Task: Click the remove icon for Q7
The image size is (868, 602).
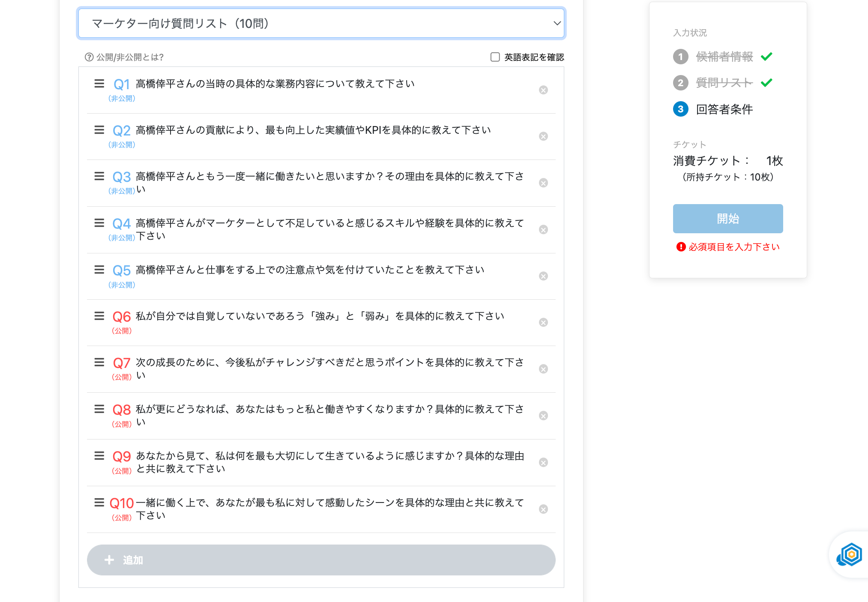Action: [543, 369]
